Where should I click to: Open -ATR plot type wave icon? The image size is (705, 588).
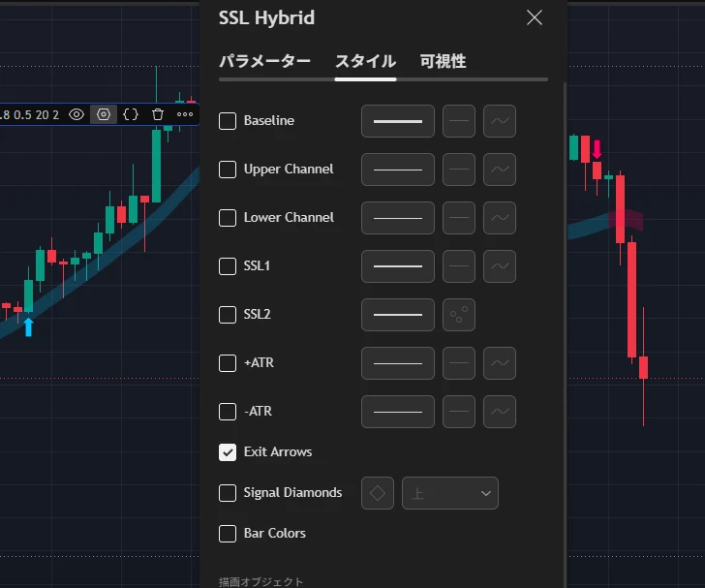point(500,412)
